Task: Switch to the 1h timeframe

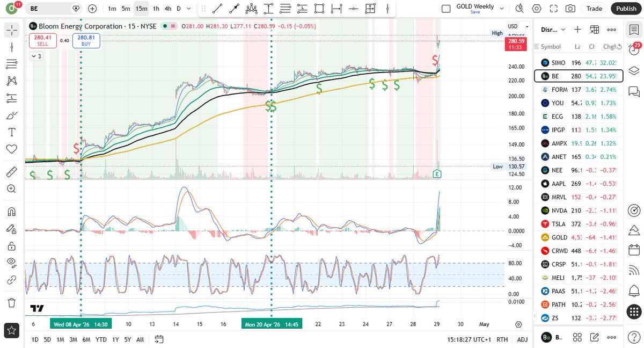Action: tap(155, 9)
